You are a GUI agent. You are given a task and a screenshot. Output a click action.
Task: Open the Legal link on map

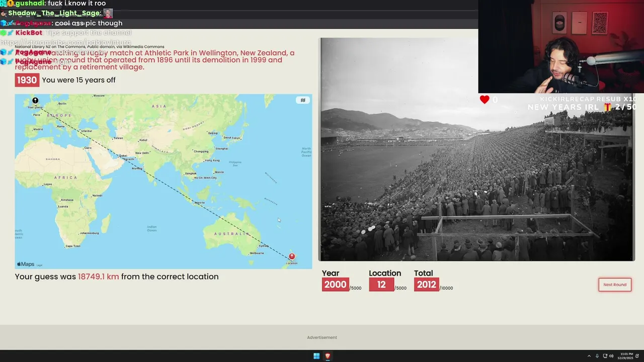pyautogui.click(x=39, y=265)
